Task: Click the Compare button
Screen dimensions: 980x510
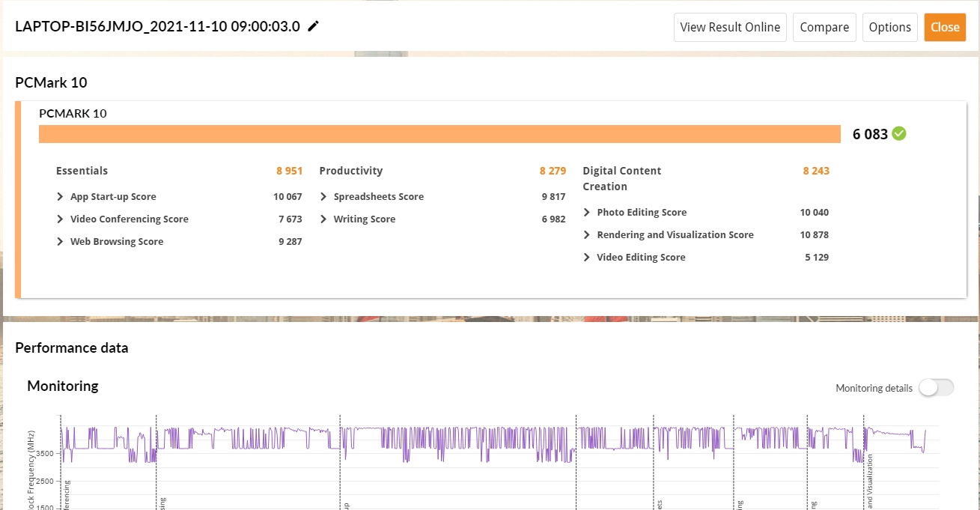Action: point(824,27)
